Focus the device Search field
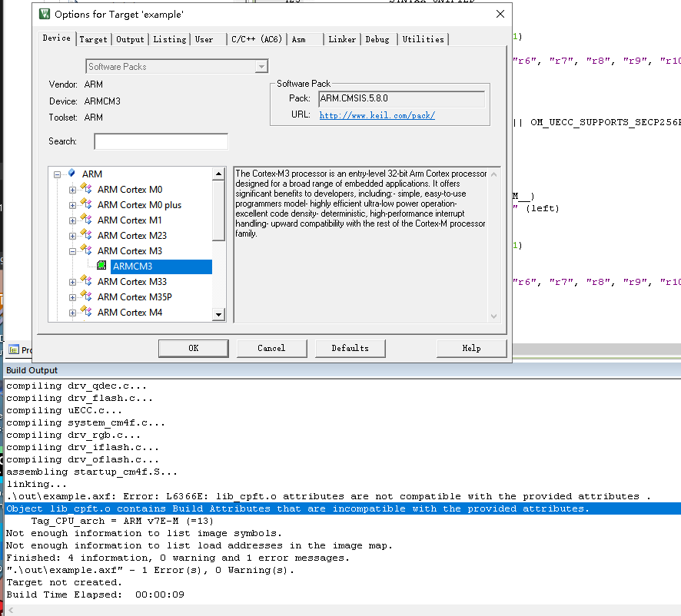 161,141
